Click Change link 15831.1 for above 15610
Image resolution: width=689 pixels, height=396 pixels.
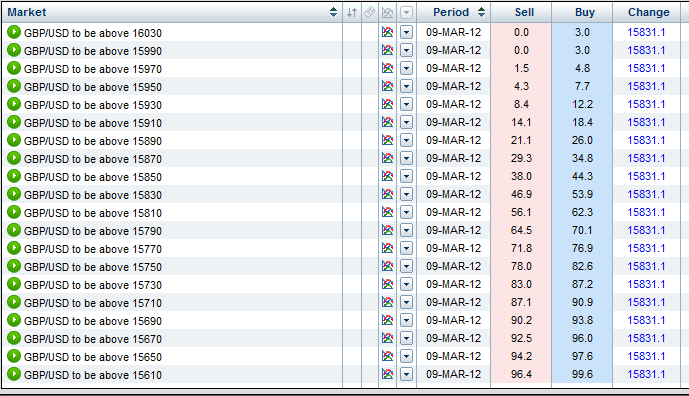[646, 374]
